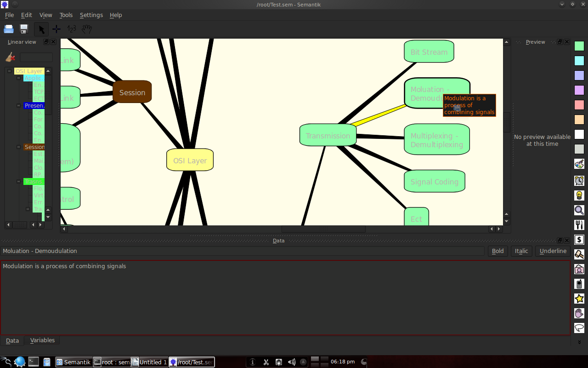
Task: Close the Data panel
Action: [567, 241]
